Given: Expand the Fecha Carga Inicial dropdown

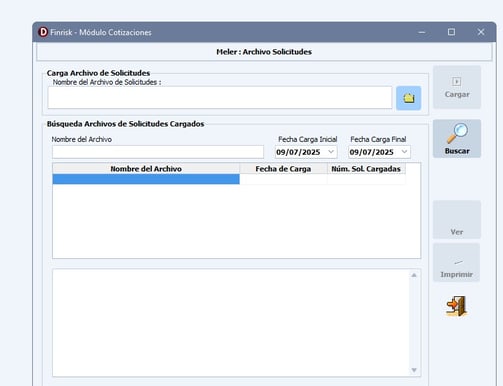Looking at the screenshot, I should pyautogui.click(x=331, y=152).
